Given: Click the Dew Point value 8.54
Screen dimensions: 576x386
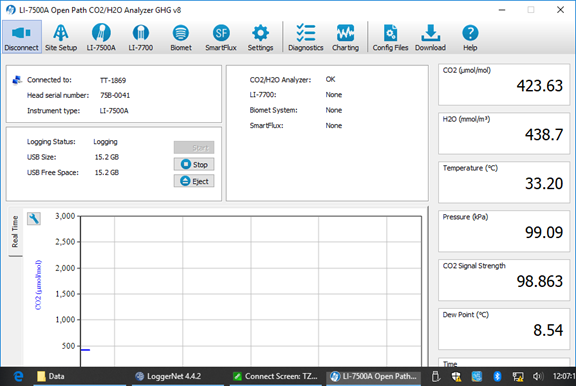Looking at the screenshot, I should (548, 330).
